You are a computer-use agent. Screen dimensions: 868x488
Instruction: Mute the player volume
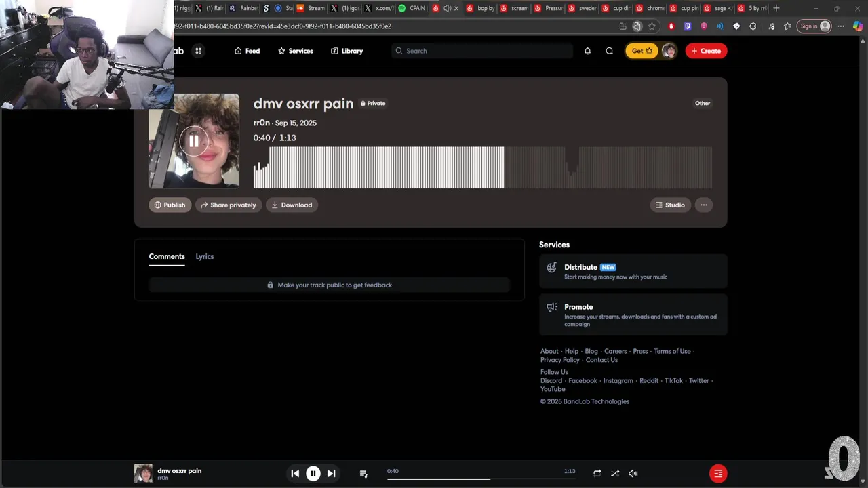tap(633, 474)
